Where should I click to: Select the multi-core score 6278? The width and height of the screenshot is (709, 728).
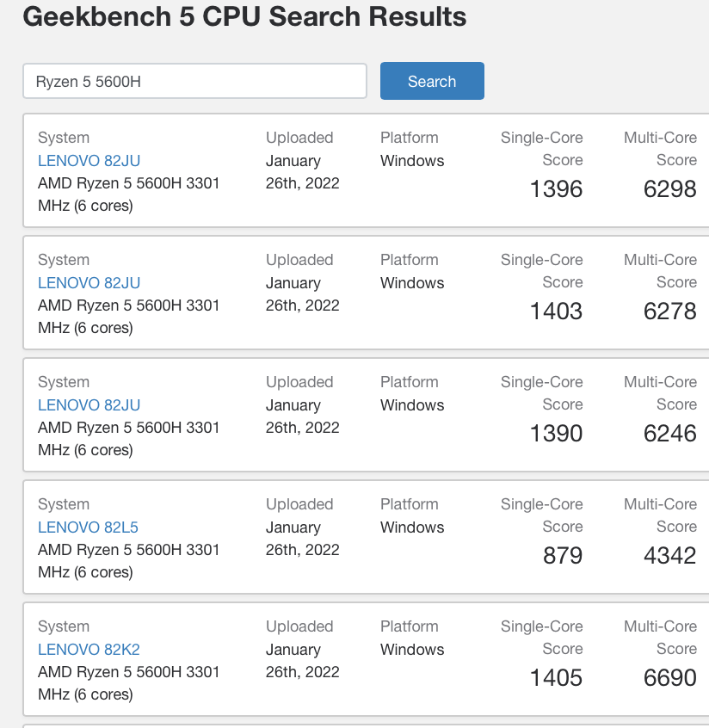[x=669, y=311]
